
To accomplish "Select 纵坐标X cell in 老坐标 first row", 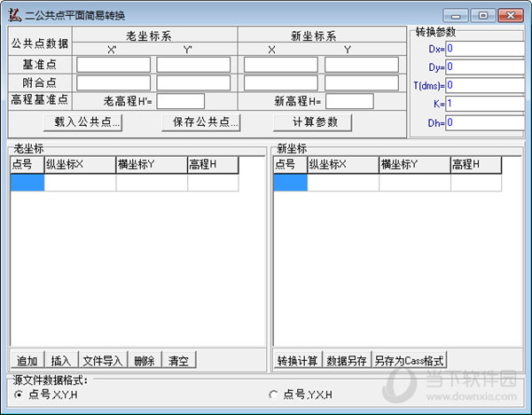I will point(80,183).
